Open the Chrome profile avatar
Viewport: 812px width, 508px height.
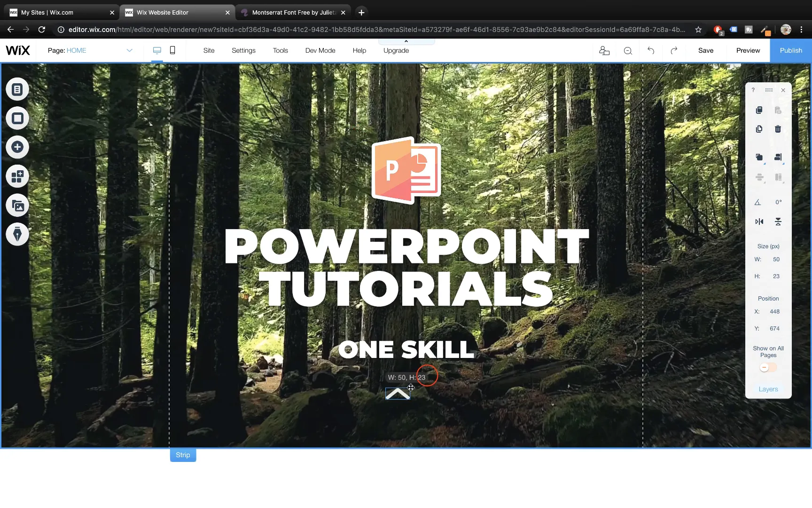786,30
